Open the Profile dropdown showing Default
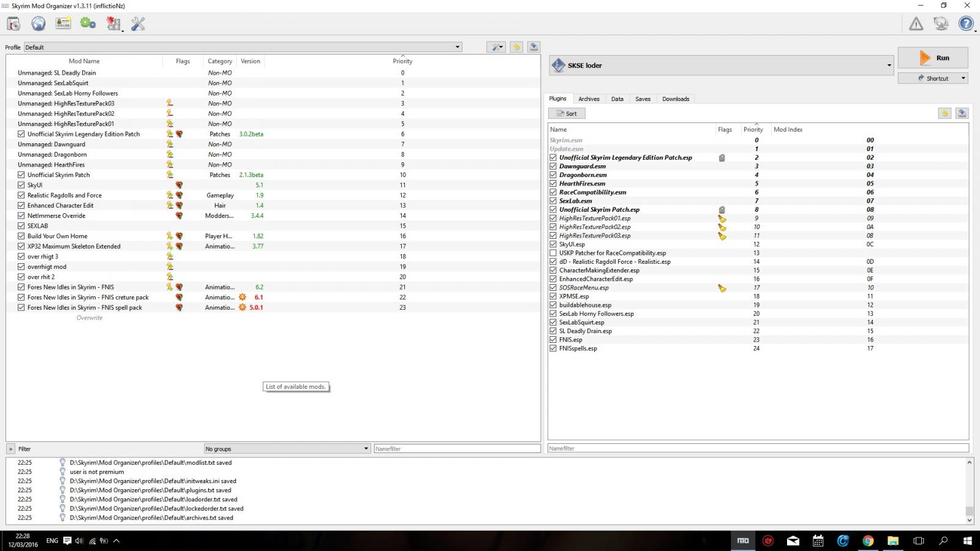980x551 pixels. point(243,47)
